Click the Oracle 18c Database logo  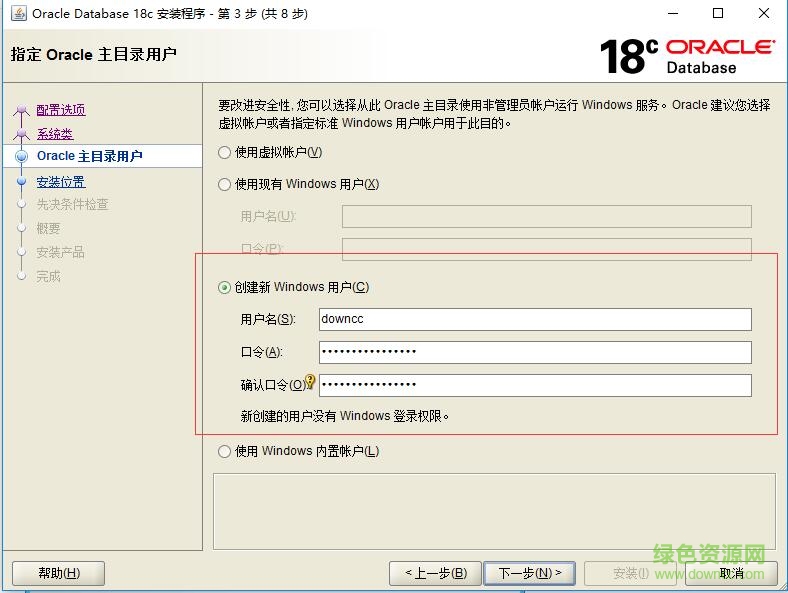[x=687, y=56]
